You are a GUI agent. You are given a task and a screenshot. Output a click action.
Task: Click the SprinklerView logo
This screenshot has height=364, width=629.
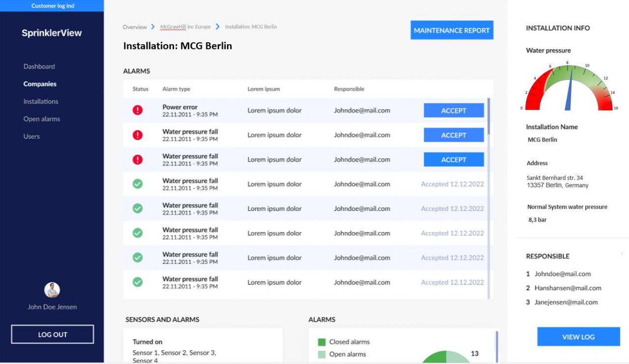pos(52,33)
